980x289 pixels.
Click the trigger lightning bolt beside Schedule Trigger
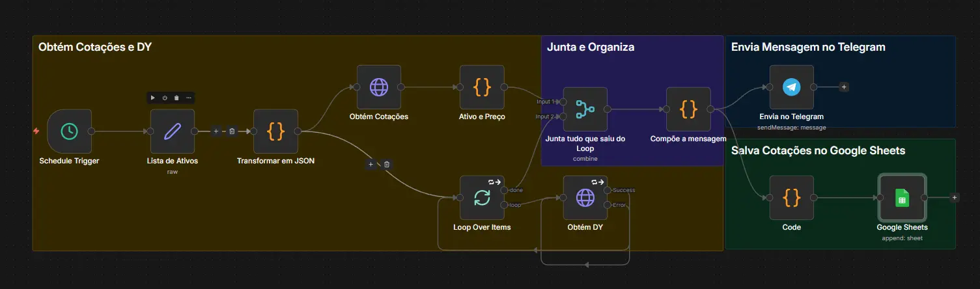(36, 131)
